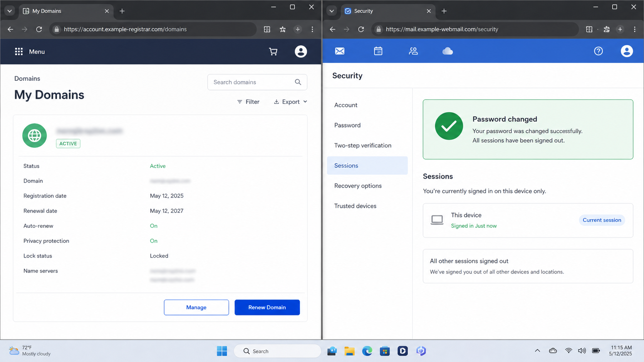Click the Menu label in registrar header
644x362 pixels.
click(37, 52)
